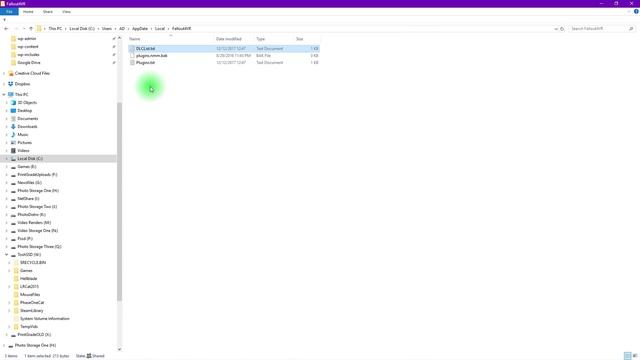
Task: Go up one folder level arrow
Action: pos(31,29)
